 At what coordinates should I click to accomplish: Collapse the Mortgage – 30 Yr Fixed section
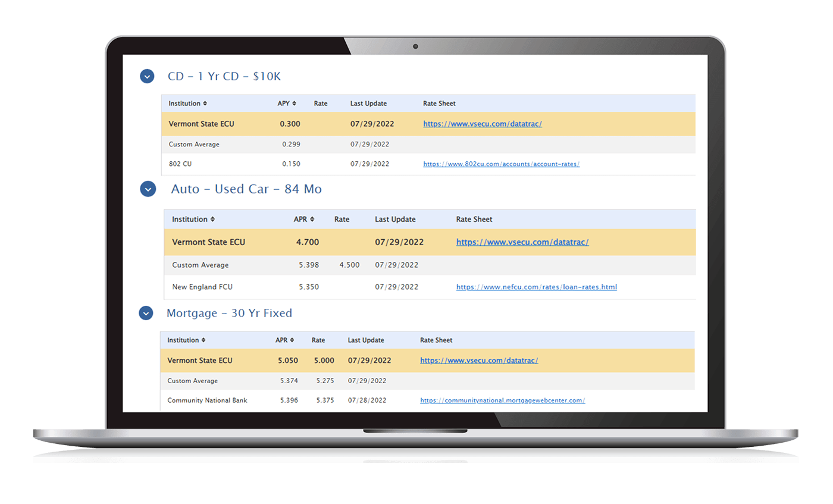146,313
